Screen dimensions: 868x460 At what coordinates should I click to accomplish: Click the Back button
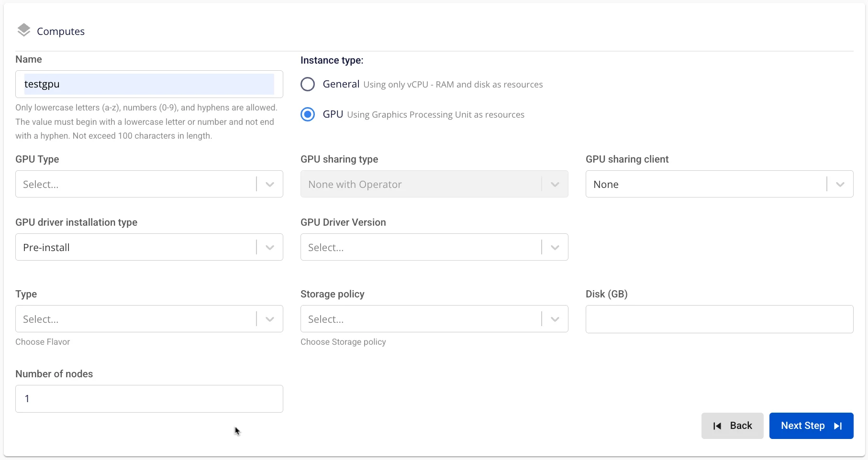[733, 426]
